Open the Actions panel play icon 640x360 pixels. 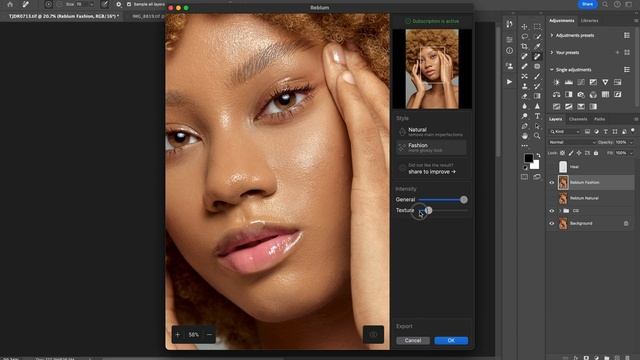509,82
